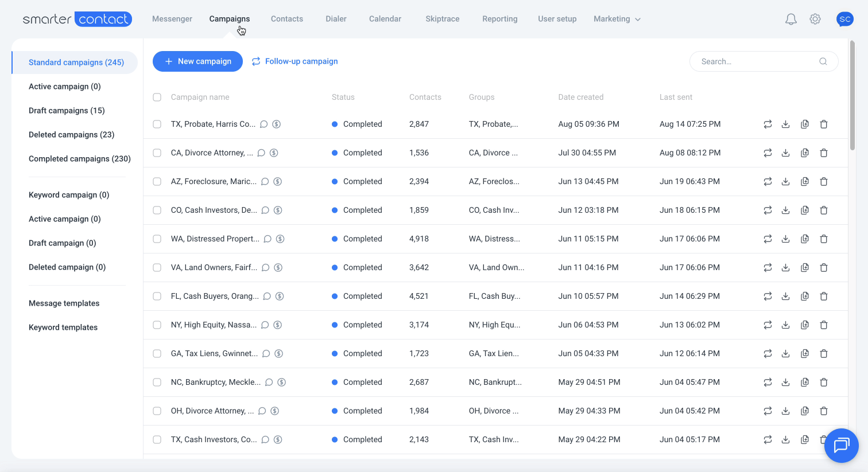The width and height of the screenshot is (868, 472).
Task: Click the New campaign button
Action: point(197,61)
